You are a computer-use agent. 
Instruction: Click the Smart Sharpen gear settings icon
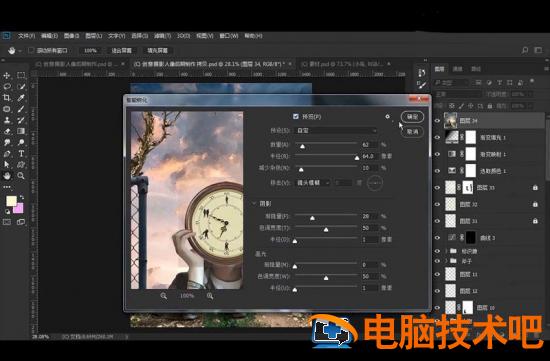tap(388, 116)
